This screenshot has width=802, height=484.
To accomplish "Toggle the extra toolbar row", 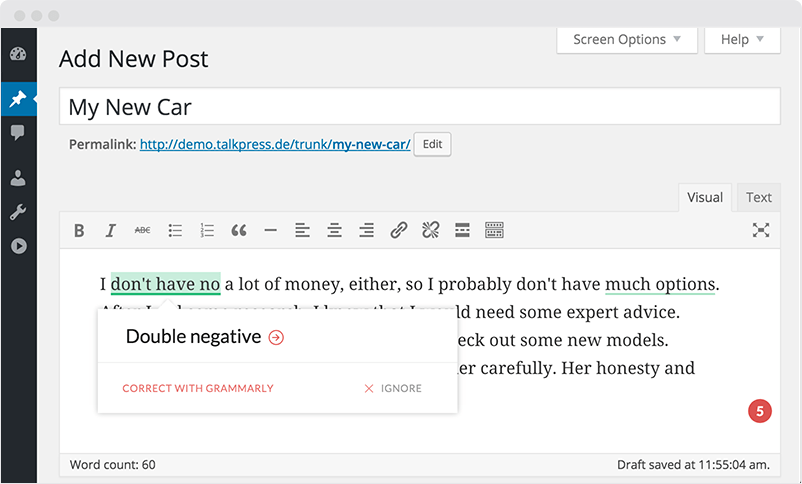I will (x=495, y=231).
